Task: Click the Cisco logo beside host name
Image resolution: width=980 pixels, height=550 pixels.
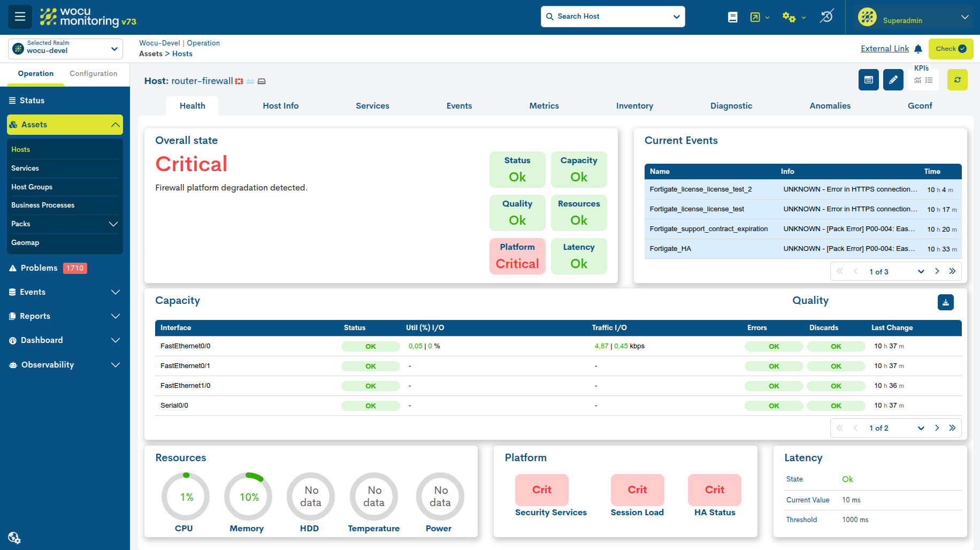Action: pos(250,81)
